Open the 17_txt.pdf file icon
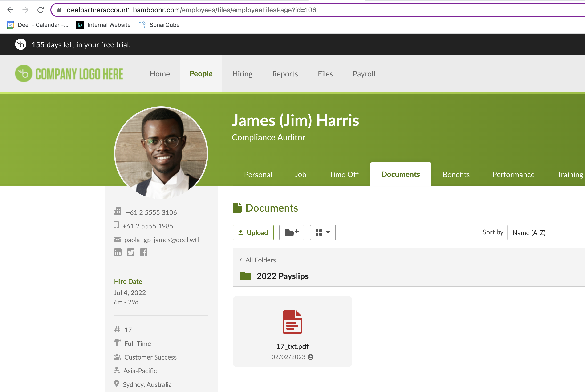 (292, 322)
